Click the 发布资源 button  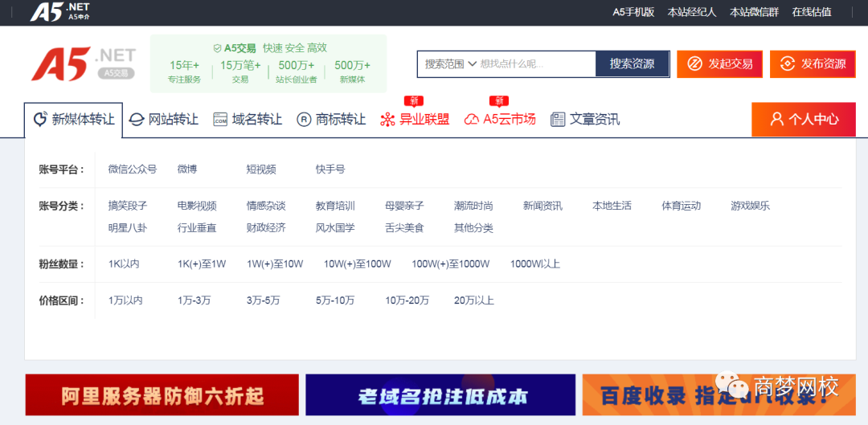pyautogui.click(x=812, y=64)
